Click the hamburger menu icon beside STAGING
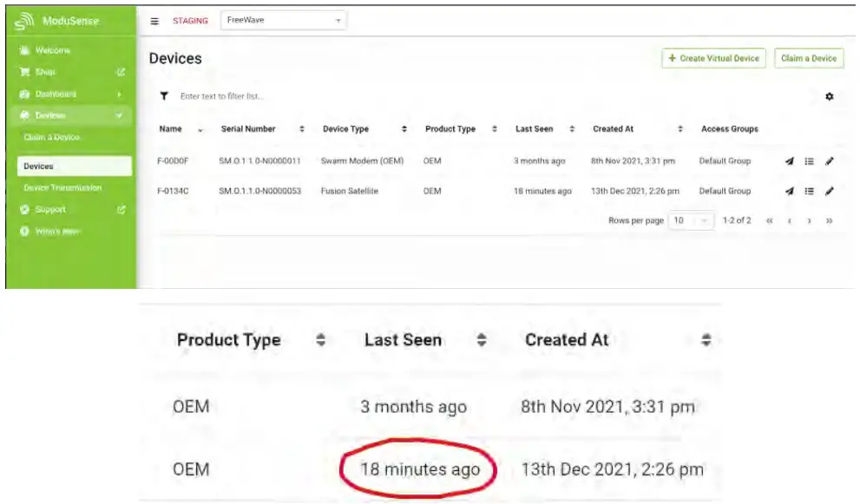Image resolution: width=860 pixels, height=504 pixels. point(155,21)
